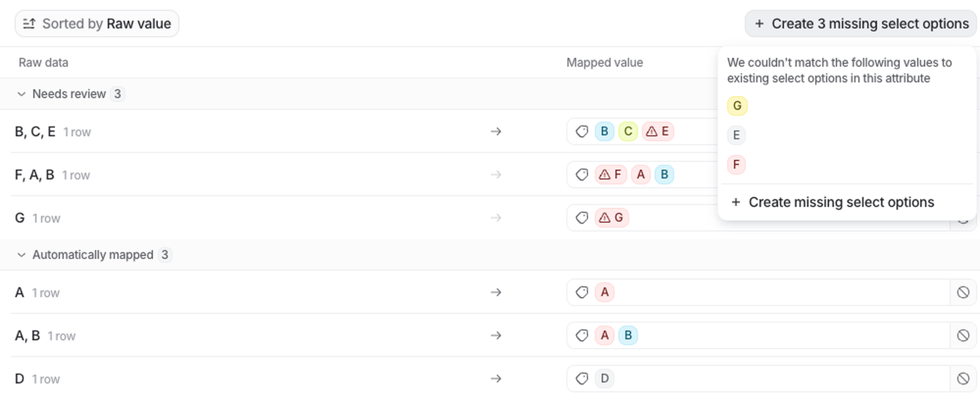
Task: Collapse the Needs review group
Action: tap(21, 94)
